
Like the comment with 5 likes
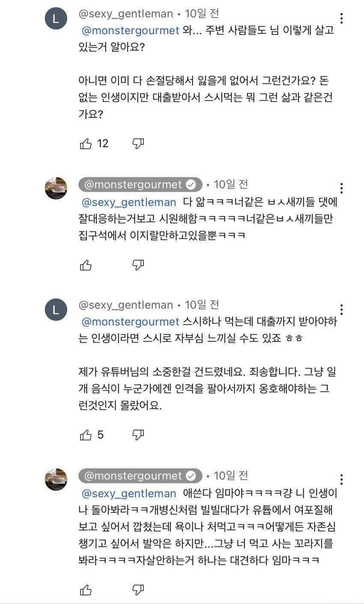[x=86, y=436]
